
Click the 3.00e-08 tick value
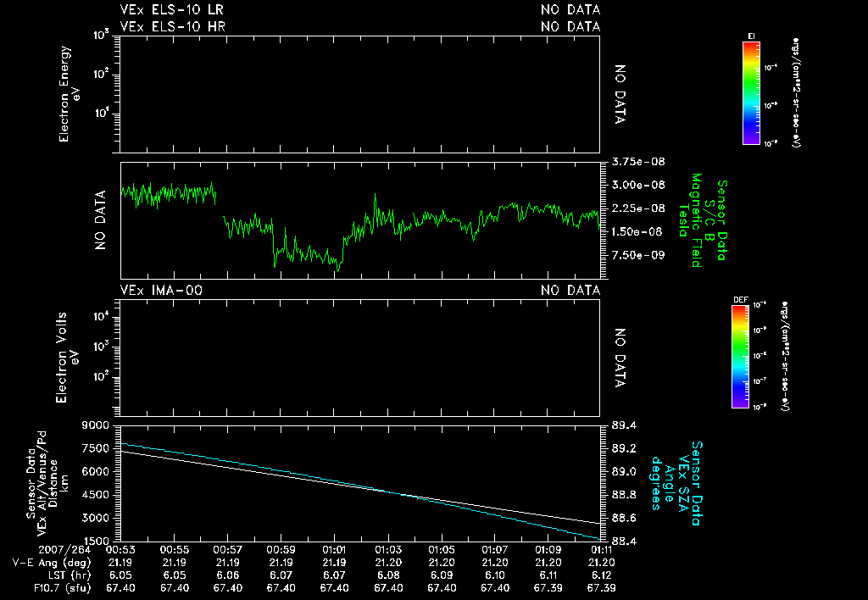point(638,186)
